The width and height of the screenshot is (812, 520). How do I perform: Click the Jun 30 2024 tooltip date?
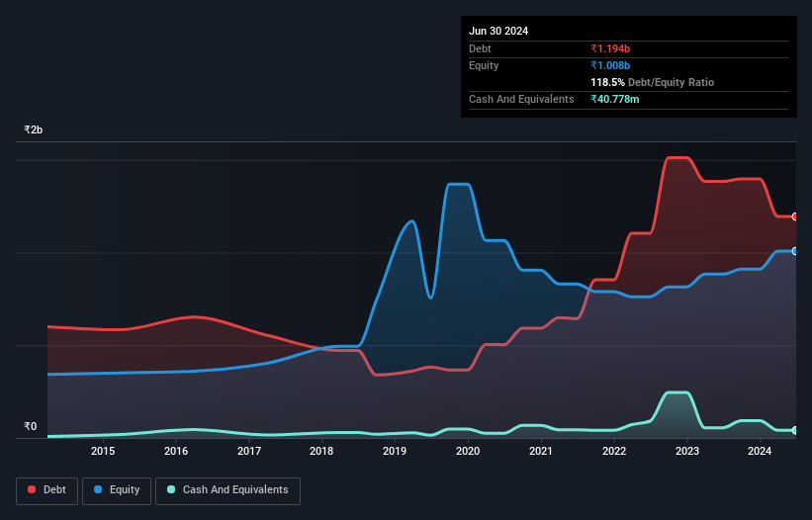(x=498, y=31)
